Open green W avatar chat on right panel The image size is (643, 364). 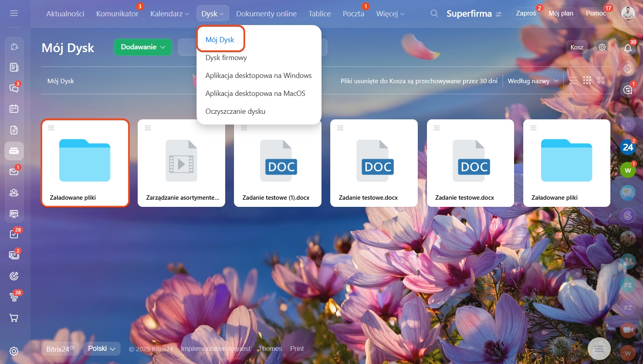628,170
